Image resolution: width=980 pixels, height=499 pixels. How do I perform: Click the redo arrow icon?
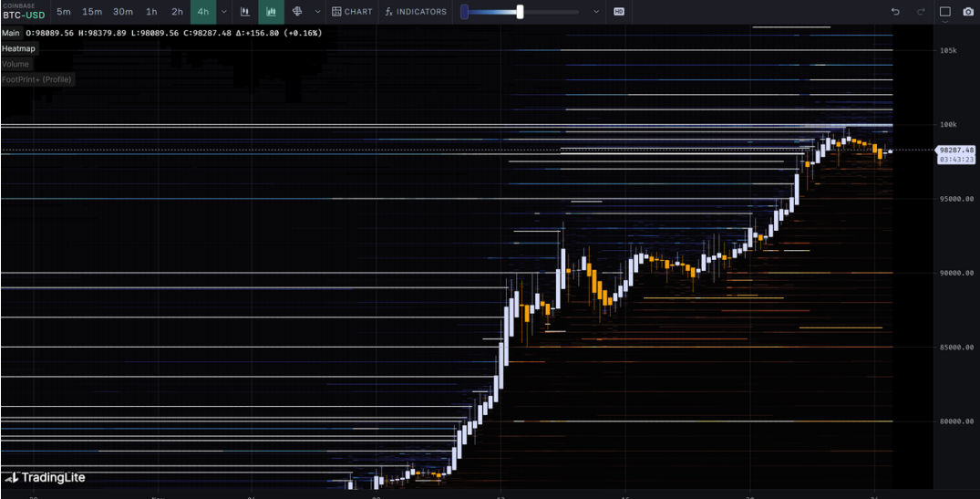921,12
